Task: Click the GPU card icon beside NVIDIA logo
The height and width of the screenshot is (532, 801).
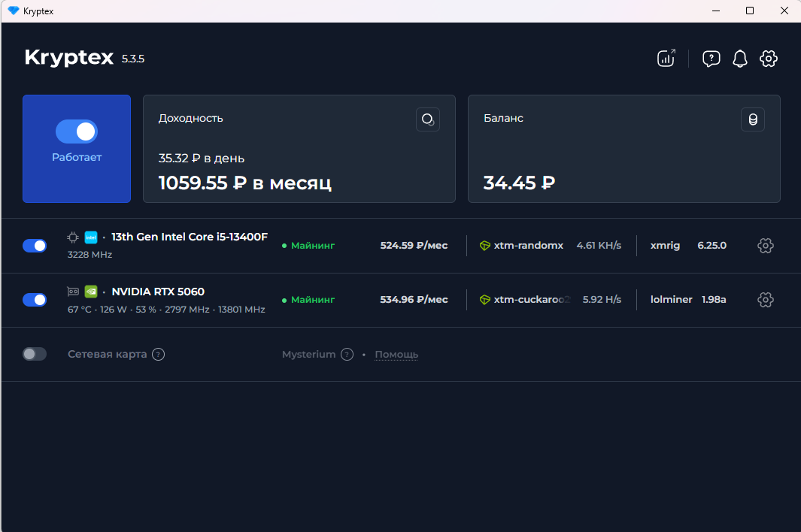Action: [x=73, y=292]
